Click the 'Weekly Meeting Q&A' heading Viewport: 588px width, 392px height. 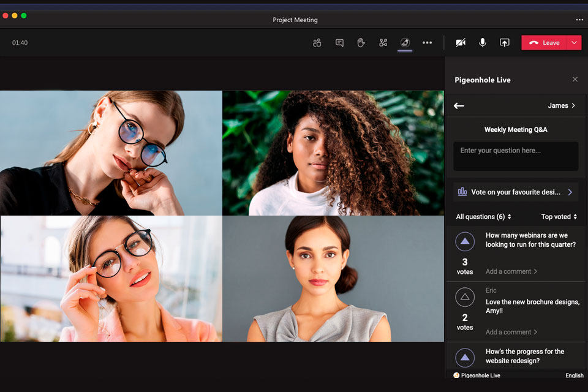pos(516,130)
